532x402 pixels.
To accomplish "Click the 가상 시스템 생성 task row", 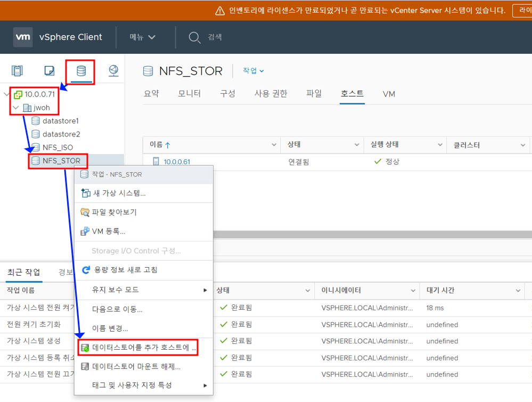I will click(x=34, y=341).
